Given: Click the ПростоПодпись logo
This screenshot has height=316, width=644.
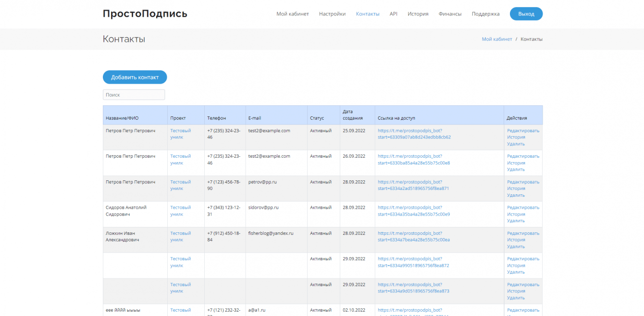Looking at the screenshot, I should point(145,14).
